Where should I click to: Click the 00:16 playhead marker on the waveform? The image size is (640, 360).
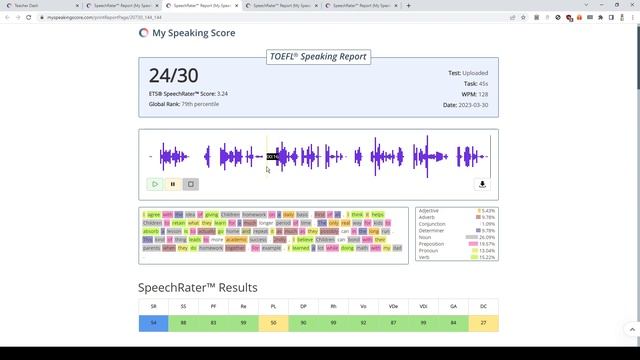tap(272, 156)
